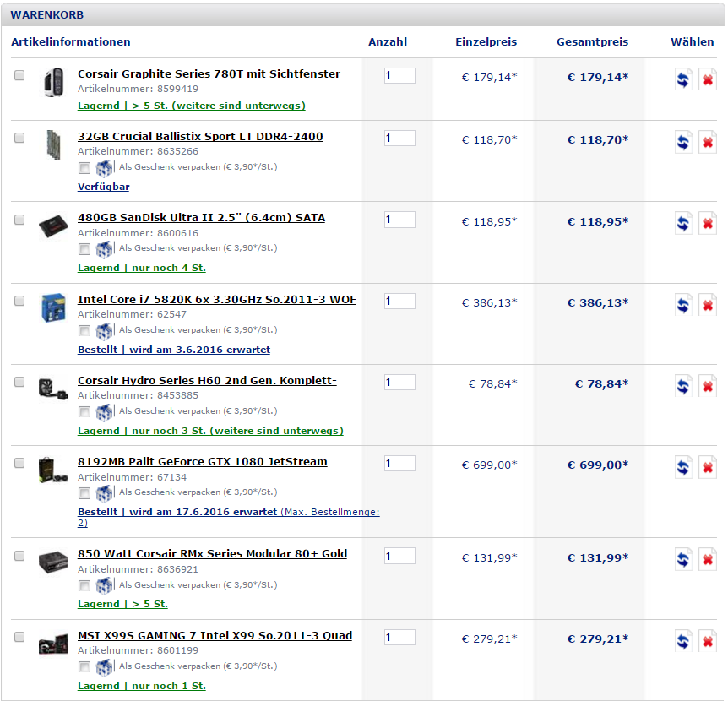
Task: Delete the 850 Watt Corsair RMx item
Action: click(708, 559)
